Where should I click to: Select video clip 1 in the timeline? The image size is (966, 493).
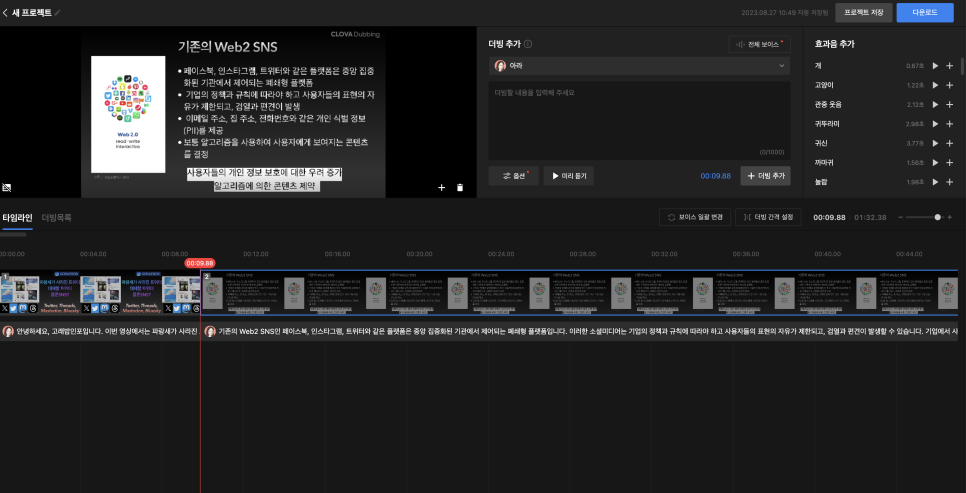click(x=100, y=293)
